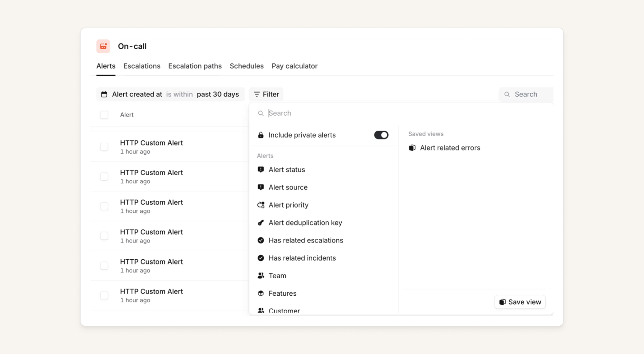Click the Team people icon

click(261, 276)
